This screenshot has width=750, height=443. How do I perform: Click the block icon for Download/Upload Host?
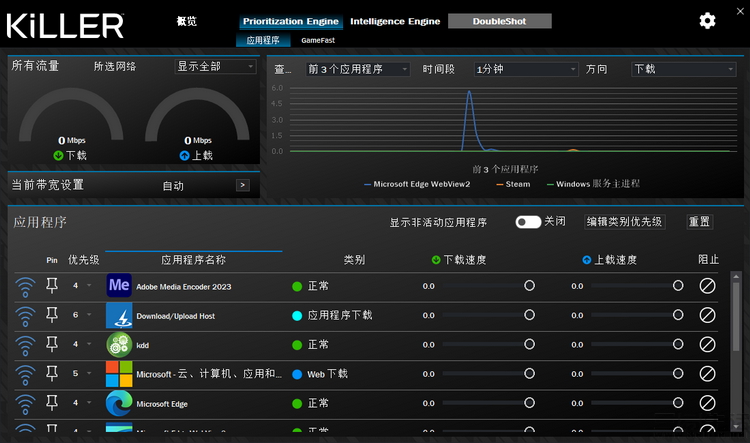[x=707, y=315]
